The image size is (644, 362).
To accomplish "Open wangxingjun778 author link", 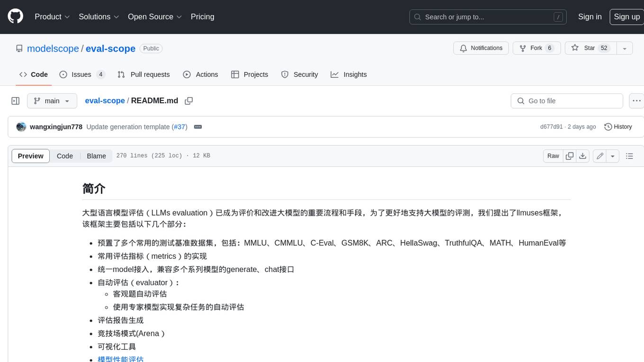I will [x=56, y=127].
